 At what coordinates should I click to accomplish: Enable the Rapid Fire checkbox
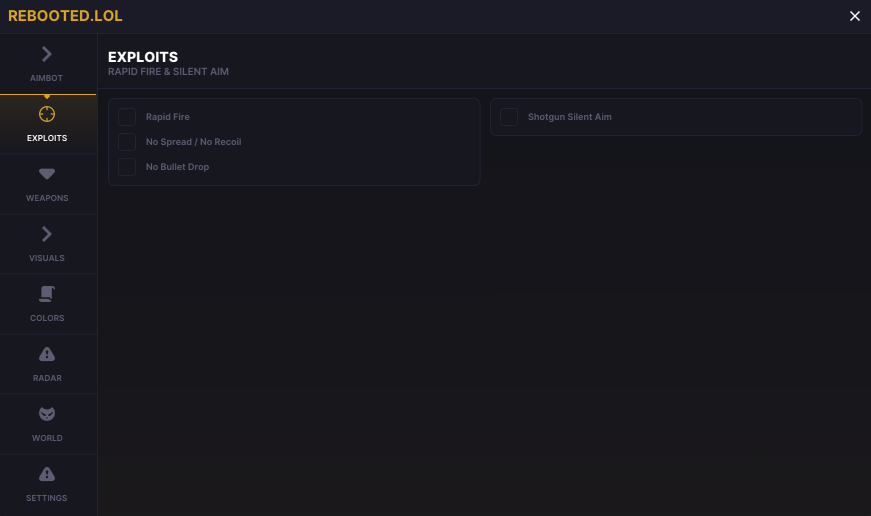[x=127, y=117]
